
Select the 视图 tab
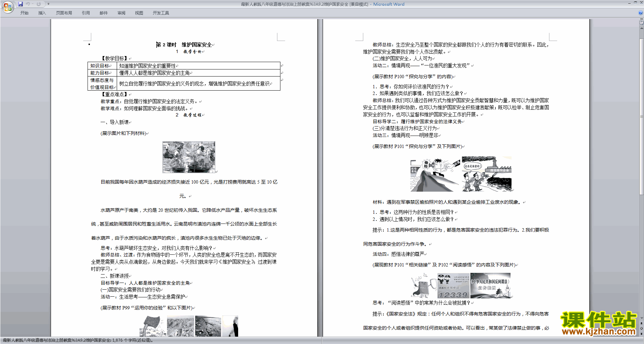[139, 13]
